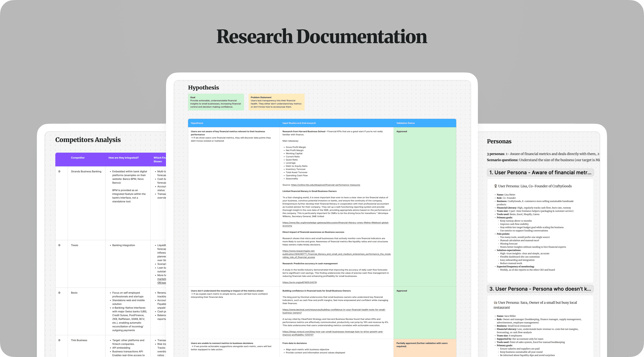The image size is (644, 357).
Task: Click the 'User Persona: Sara, Owner of a small' title
Action: [535, 305]
